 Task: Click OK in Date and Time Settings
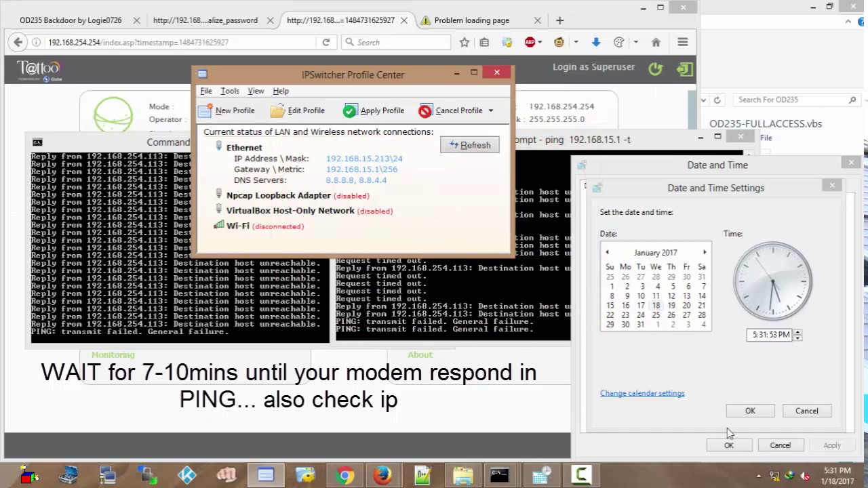coord(750,411)
